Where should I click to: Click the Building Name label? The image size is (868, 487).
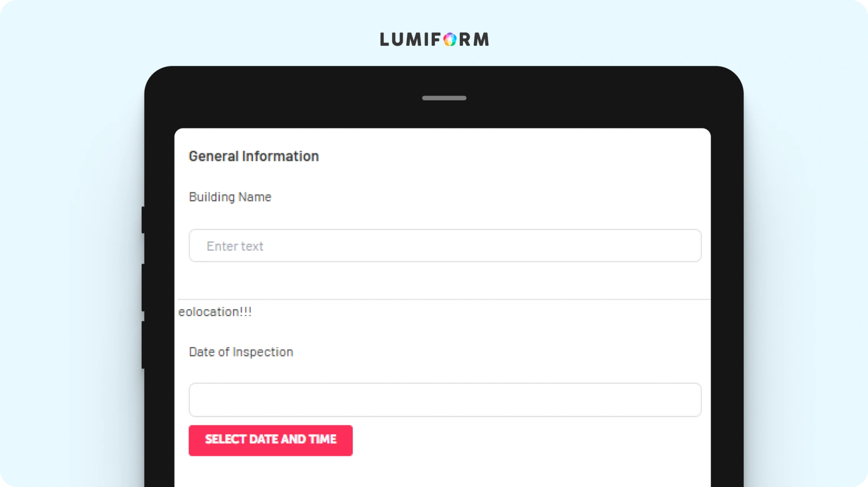[x=230, y=197]
